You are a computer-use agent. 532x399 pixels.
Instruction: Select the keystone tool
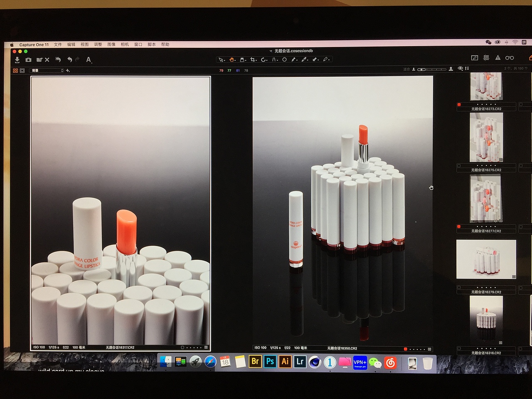(x=275, y=59)
